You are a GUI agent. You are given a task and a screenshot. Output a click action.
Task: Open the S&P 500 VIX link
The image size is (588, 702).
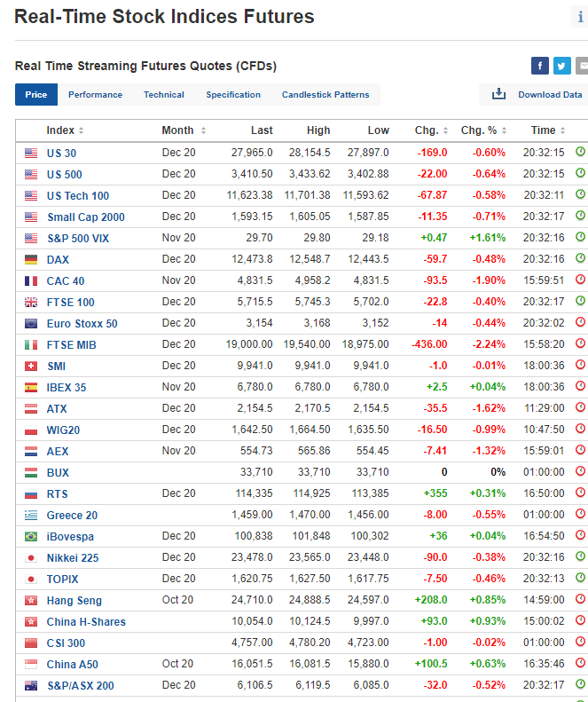(78, 238)
